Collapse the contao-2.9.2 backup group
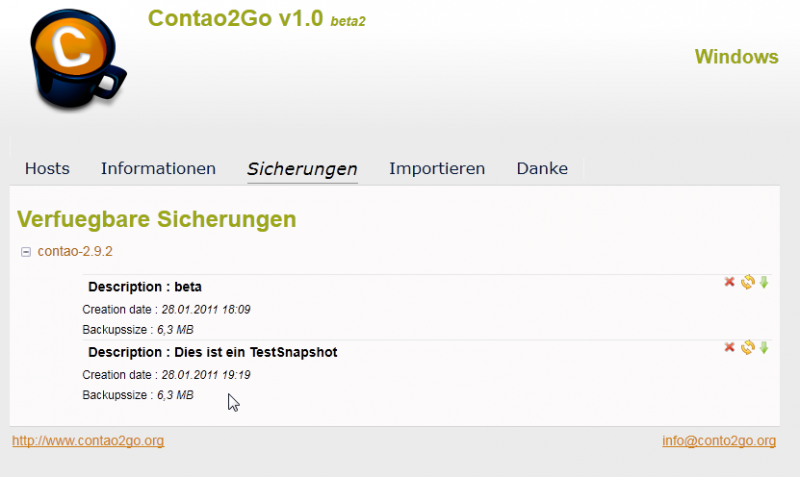This screenshot has height=477, width=800. click(x=26, y=252)
